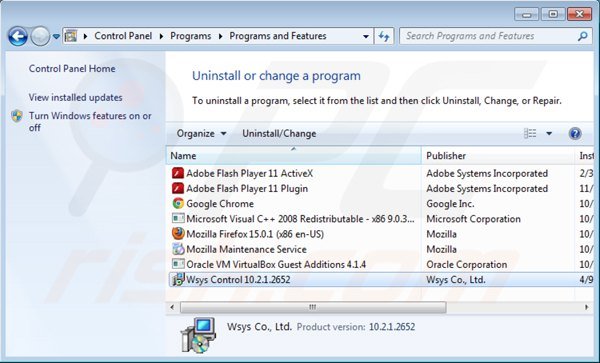Click Oracle Corporation publisher cell
The image size is (600, 363).
pyautogui.click(x=466, y=264)
